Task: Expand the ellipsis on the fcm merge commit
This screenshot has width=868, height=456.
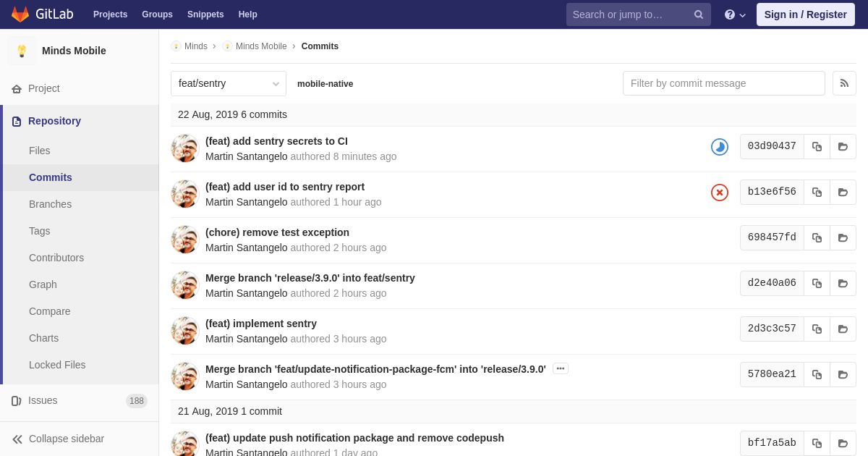Action: 561,368
